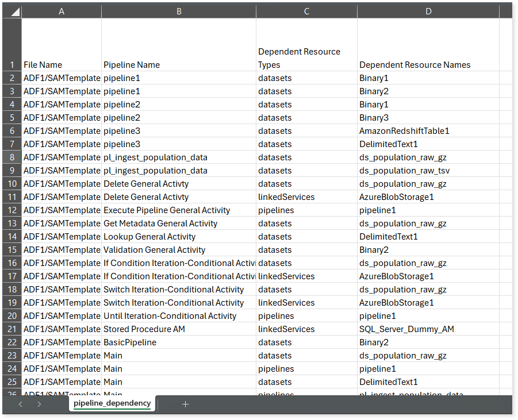Open the pipeline_dependency sheet tab
The height and width of the screenshot is (420, 518).
(112, 403)
